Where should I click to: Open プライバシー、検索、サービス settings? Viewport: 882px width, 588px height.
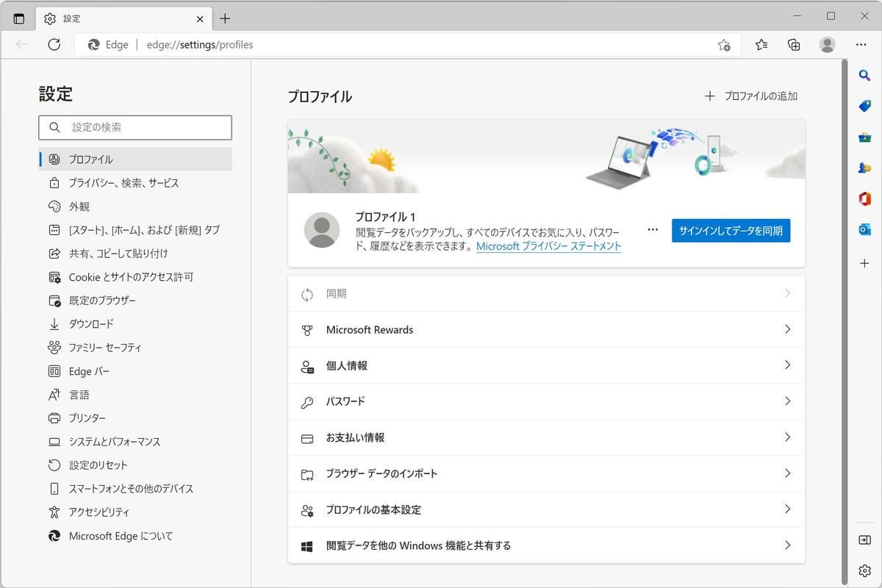tap(135, 183)
